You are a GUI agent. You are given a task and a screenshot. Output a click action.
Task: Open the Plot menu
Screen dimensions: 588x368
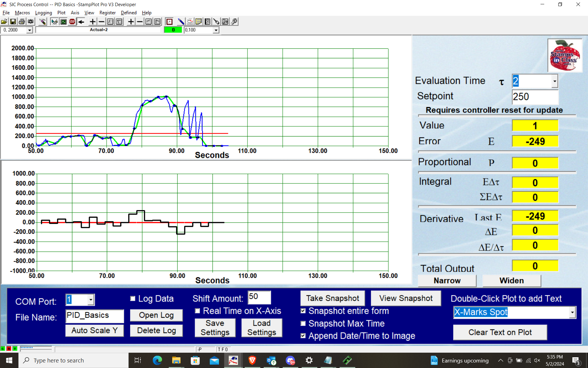[61, 13]
